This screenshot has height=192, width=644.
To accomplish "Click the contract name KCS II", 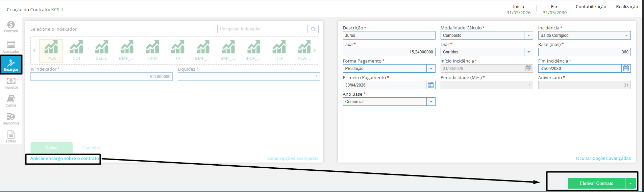I will click(57, 9).
